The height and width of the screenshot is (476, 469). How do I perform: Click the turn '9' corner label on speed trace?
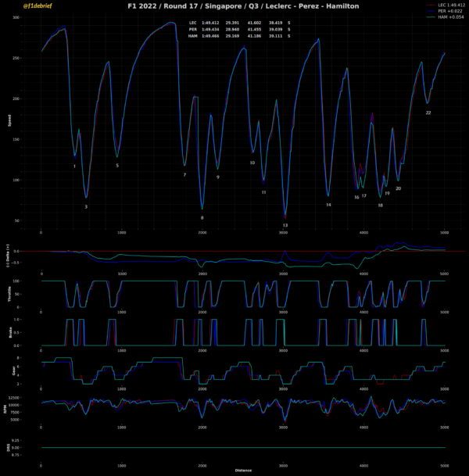(217, 177)
